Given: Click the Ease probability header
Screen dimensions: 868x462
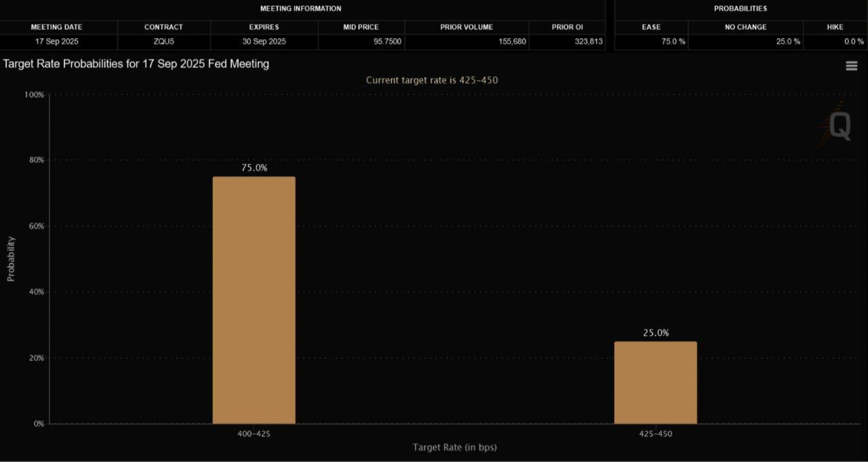Looking at the screenshot, I should click(651, 27).
